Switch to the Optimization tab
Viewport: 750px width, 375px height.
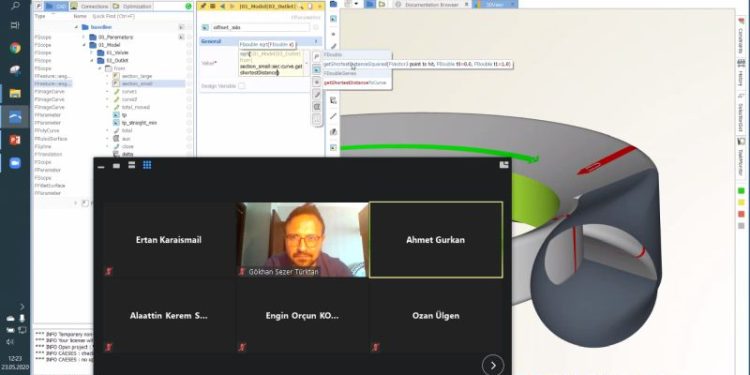pyautogui.click(x=132, y=6)
